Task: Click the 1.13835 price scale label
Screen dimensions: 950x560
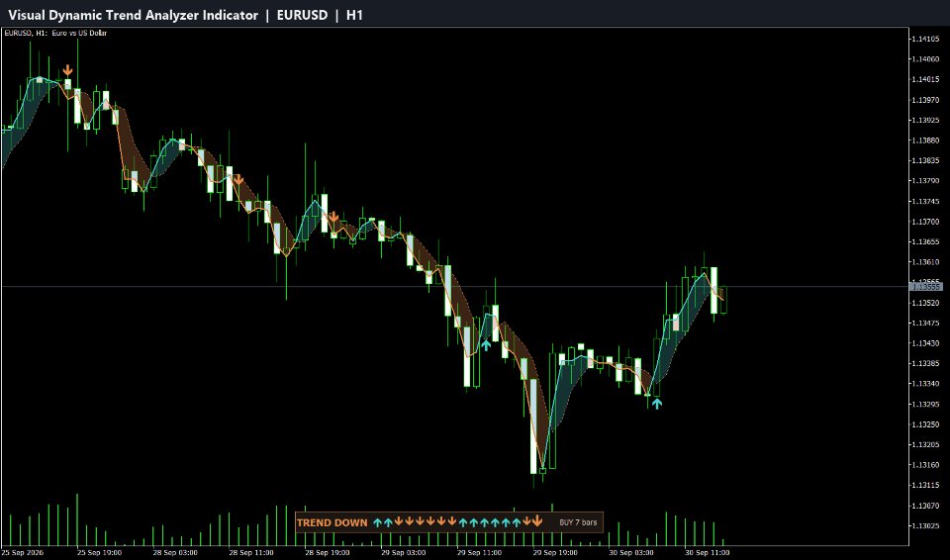Action: [927, 160]
